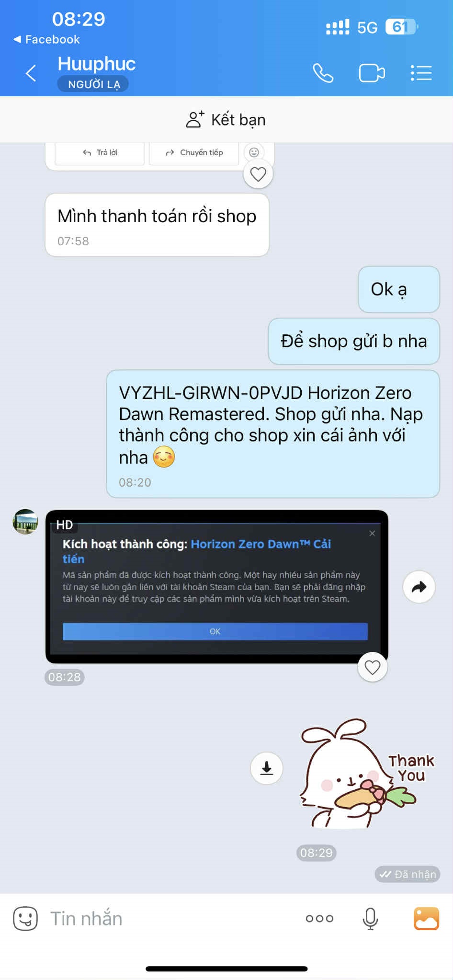Open the photo gallery picker
The image size is (453, 980).
click(x=426, y=918)
